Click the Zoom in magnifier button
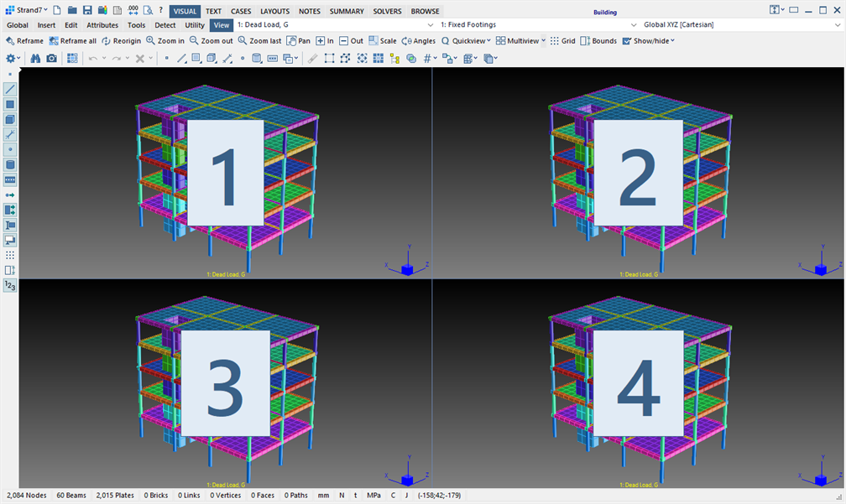The height and width of the screenshot is (504, 846). [165, 40]
